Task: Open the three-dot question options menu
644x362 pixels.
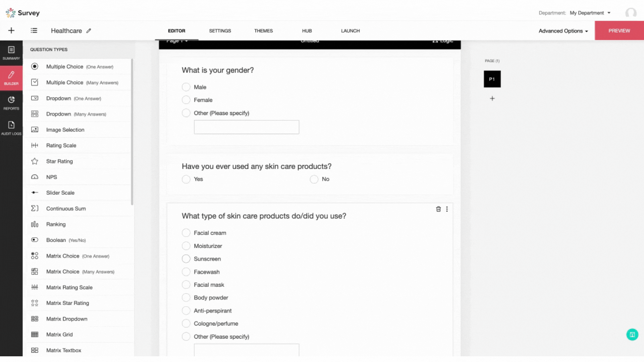Action: pos(447,209)
